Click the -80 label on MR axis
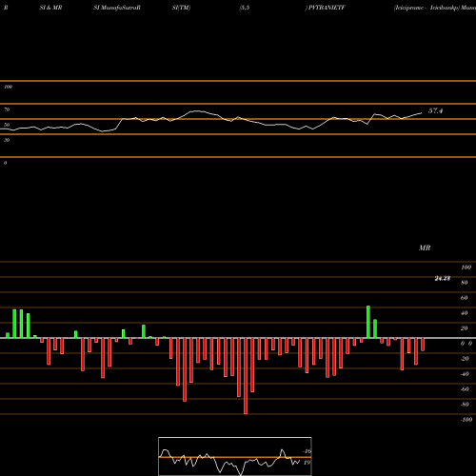 pos(465,405)
